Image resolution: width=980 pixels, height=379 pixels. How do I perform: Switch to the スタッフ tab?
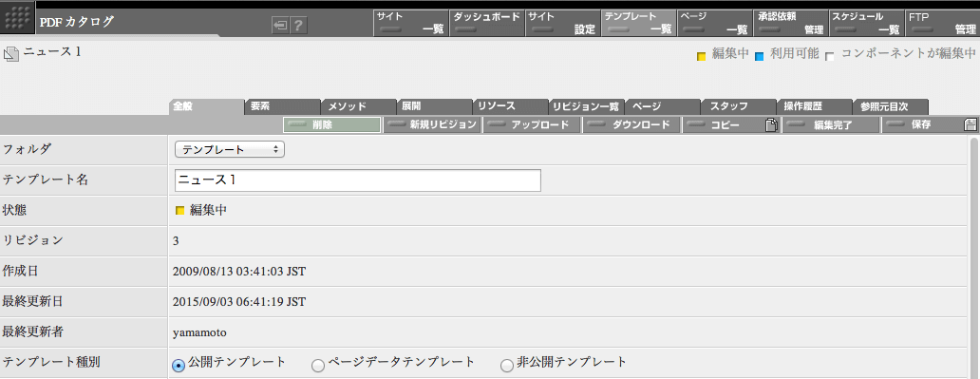(x=739, y=106)
